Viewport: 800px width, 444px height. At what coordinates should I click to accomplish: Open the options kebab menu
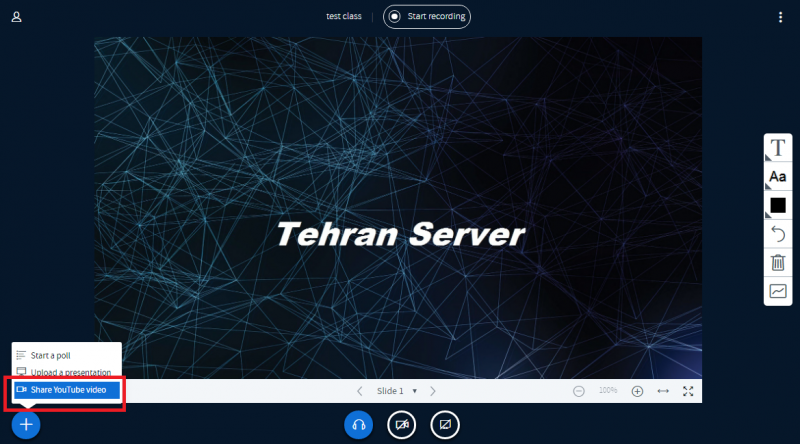point(780,17)
